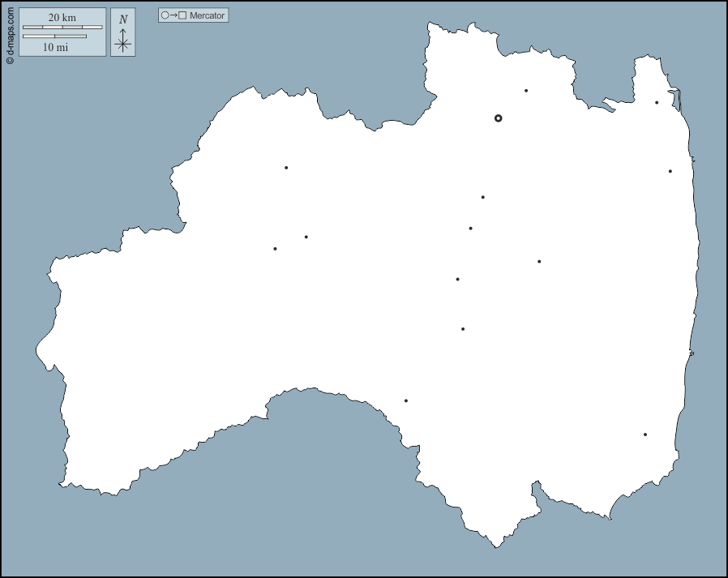728x578 pixels.
Task: Click the southernmost city dot near the southeast coast
Action: pyautogui.click(x=645, y=435)
